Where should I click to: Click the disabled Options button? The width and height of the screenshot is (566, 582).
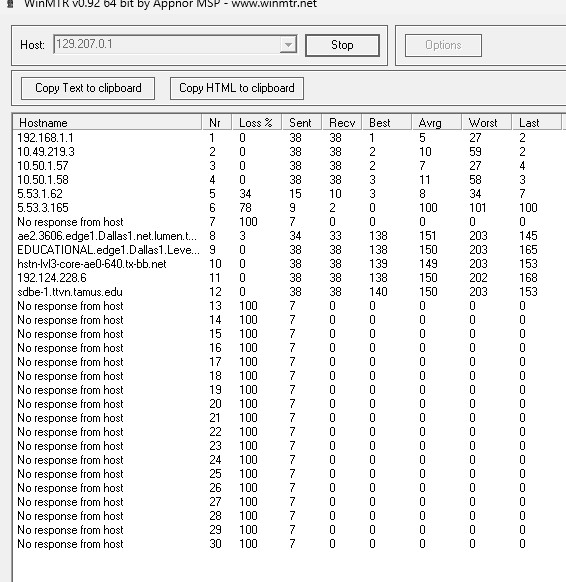coord(443,45)
